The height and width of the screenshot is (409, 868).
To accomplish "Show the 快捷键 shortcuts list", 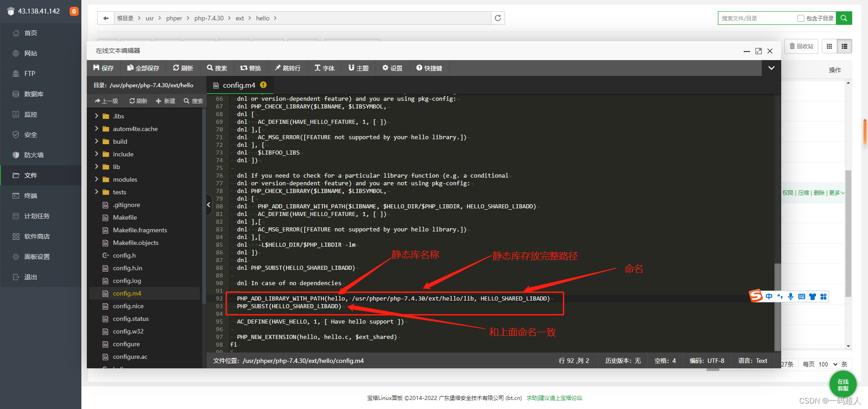I will pyautogui.click(x=429, y=68).
